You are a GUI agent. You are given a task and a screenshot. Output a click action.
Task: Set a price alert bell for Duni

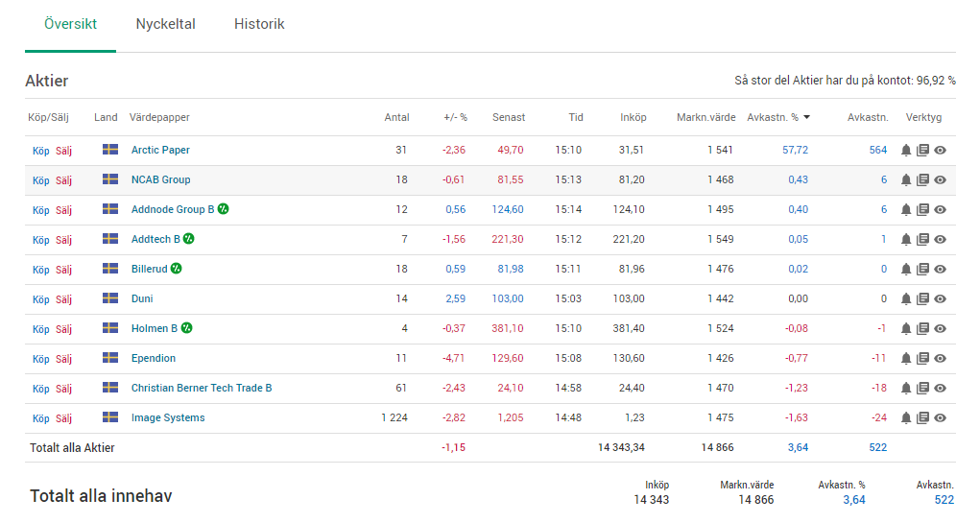click(906, 299)
